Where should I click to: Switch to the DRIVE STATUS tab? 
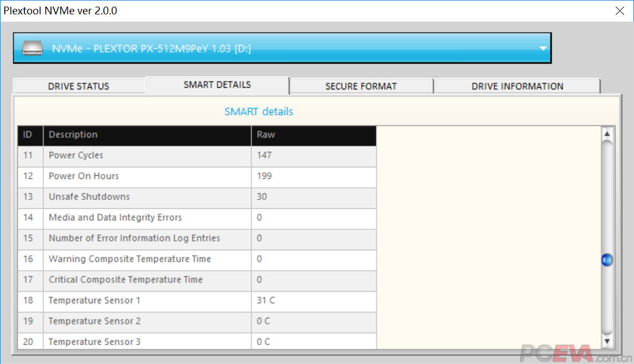[x=79, y=86]
